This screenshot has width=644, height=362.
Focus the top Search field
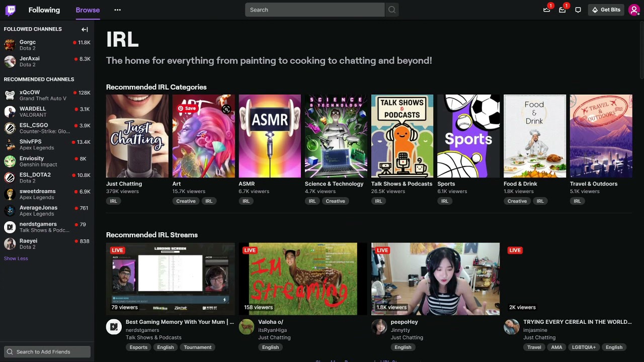coord(315,10)
